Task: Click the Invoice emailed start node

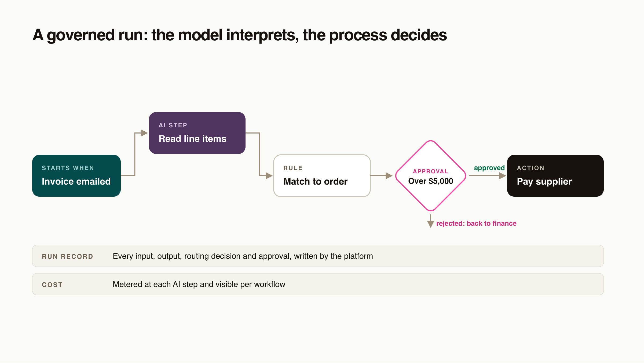Action: pyautogui.click(x=76, y=176)
